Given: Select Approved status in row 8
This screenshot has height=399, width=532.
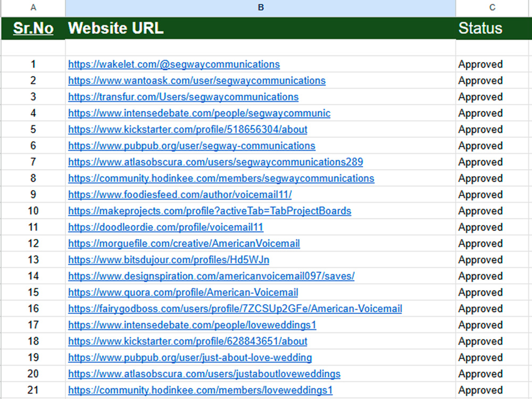Looking at the screenshot, I should [x=480, y=178].
